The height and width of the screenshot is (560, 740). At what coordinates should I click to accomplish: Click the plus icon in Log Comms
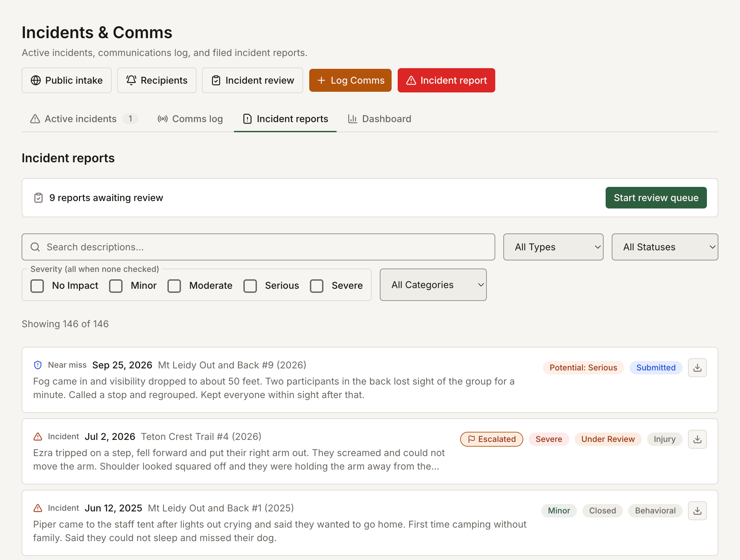(x=321, y=80)
